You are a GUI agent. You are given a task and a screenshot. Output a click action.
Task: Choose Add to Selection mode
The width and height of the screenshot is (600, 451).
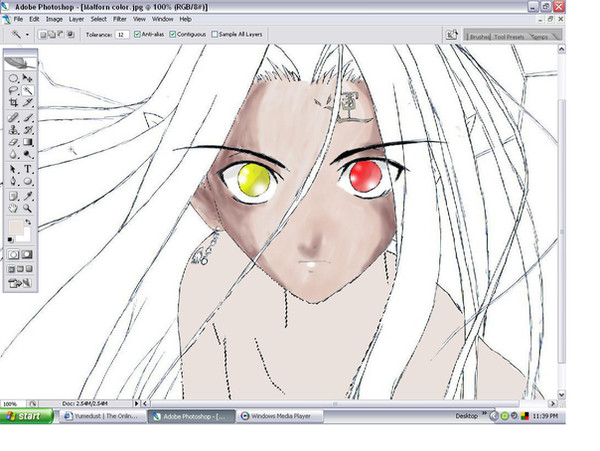52,34
